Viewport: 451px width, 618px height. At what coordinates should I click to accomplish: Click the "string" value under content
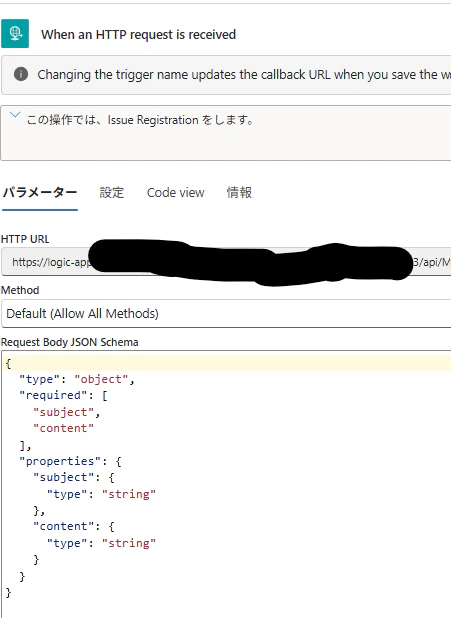129,543
